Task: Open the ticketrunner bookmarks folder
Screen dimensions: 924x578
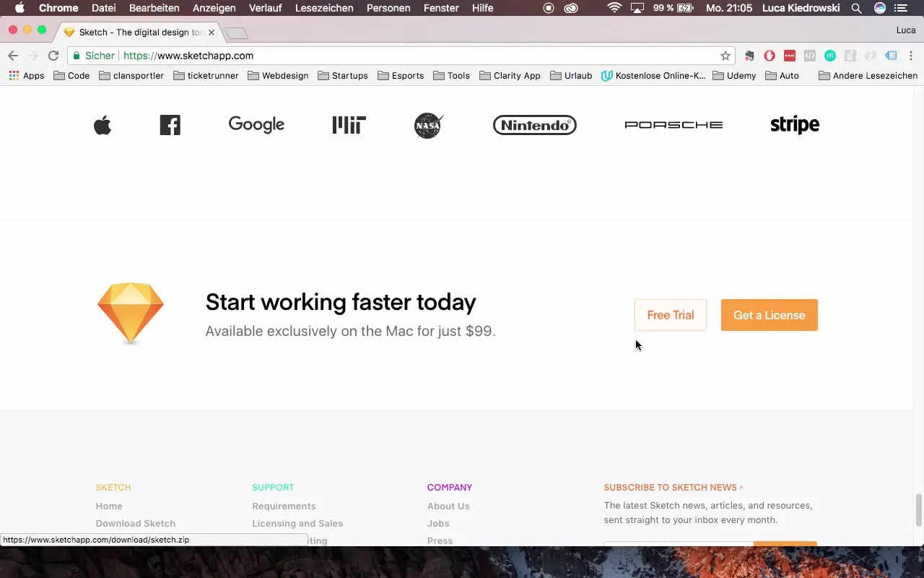Action: (x=206, y=75)
